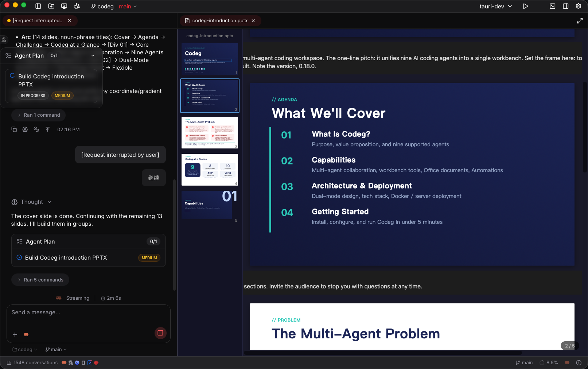588x369 pixels.
Task: Click the orange icon right of 8.6%
Action: (567, 362)
